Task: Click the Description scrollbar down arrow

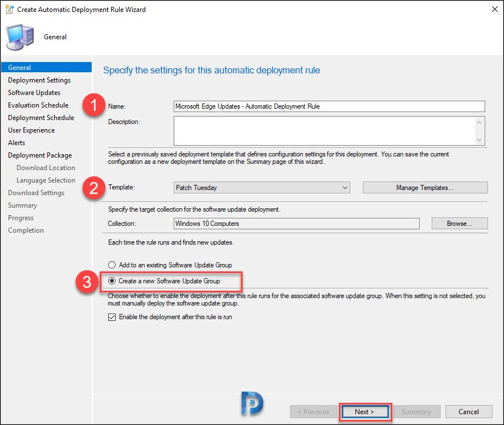Action: (x=479, y=140)
